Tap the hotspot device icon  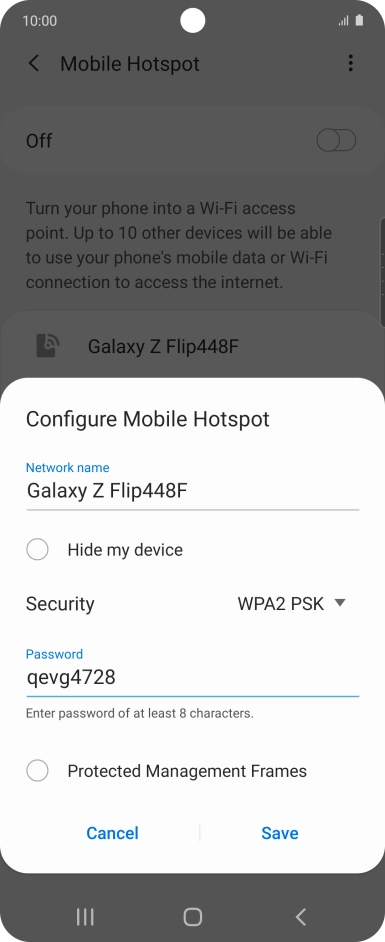[47, 346]
